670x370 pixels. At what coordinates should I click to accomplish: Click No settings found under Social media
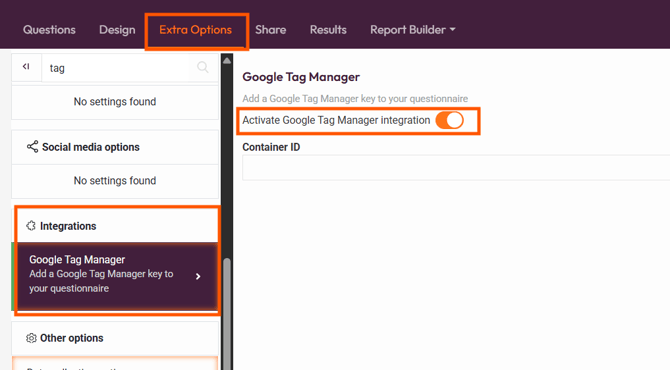(115, 181)
